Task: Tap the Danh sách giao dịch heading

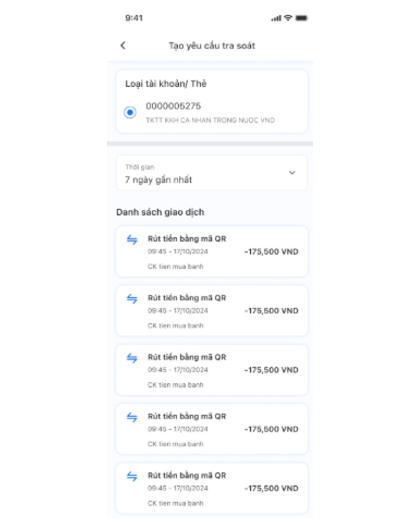Action: 160,212
